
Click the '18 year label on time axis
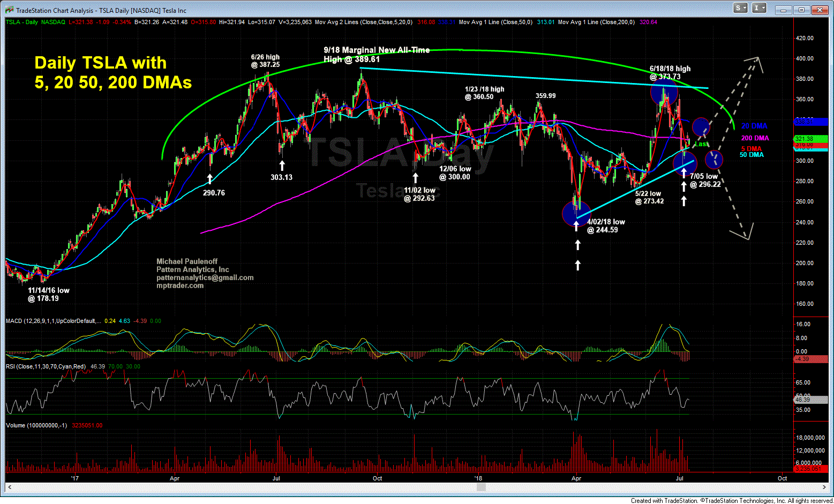478,478
